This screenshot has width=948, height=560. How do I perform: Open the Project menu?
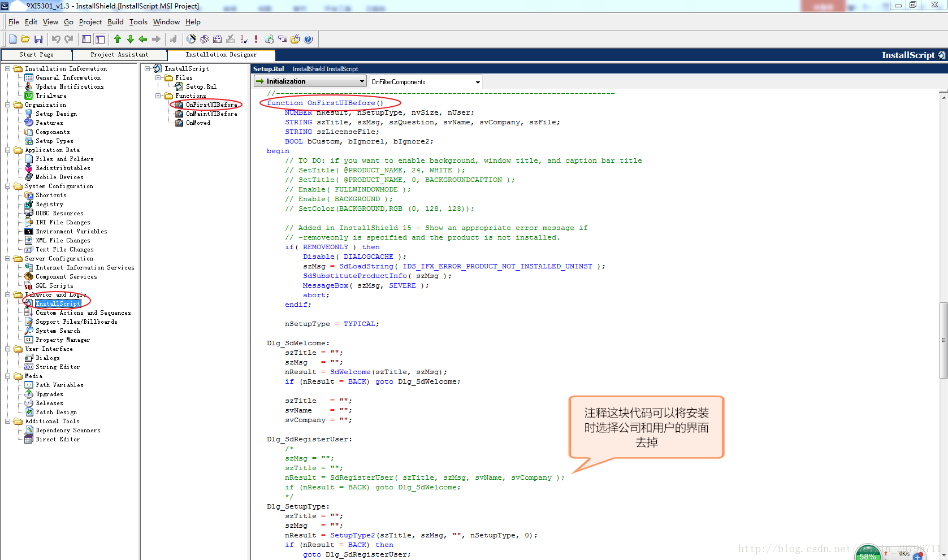pos(90,22)
